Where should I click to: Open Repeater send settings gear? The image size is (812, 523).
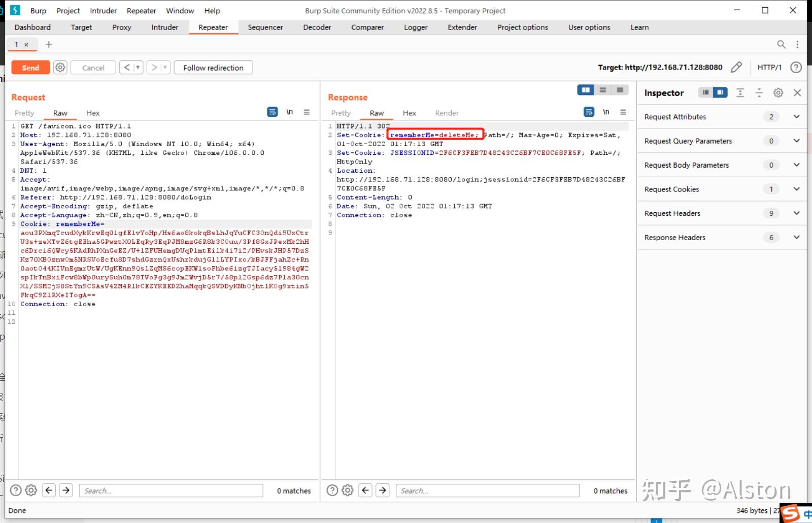[60, 68]
